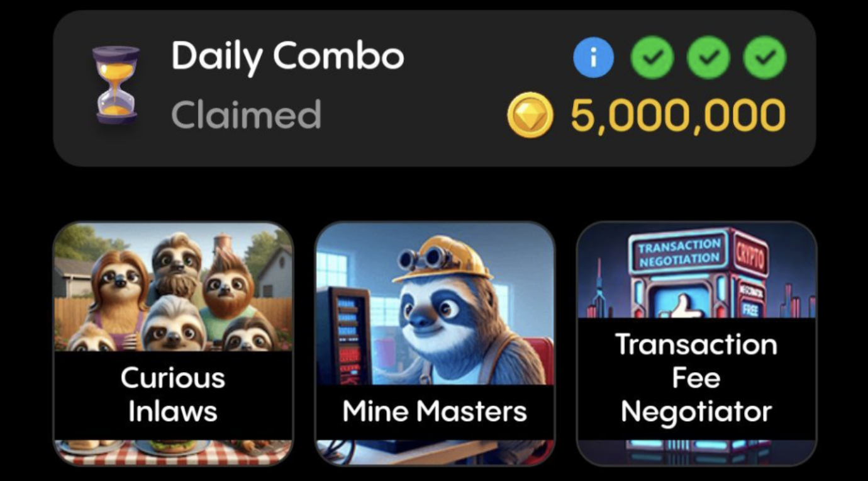Click the CRYPTO neon sign

(750, 254)
